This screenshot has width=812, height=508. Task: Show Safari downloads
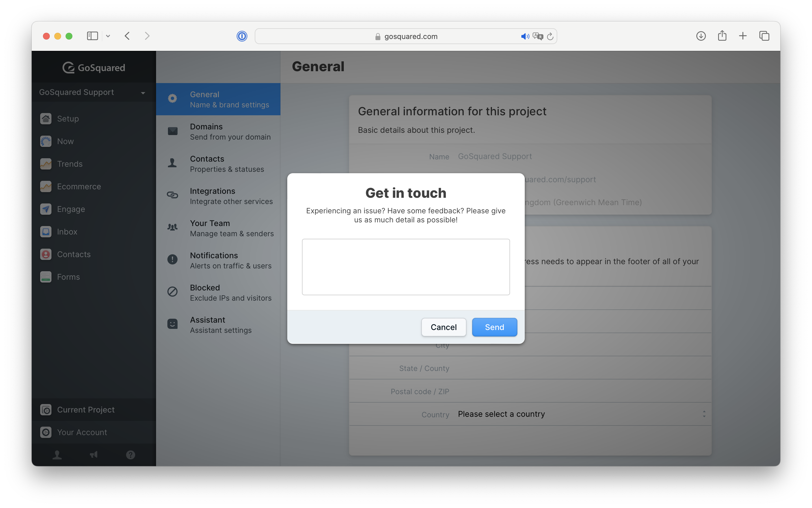[701, 36]
